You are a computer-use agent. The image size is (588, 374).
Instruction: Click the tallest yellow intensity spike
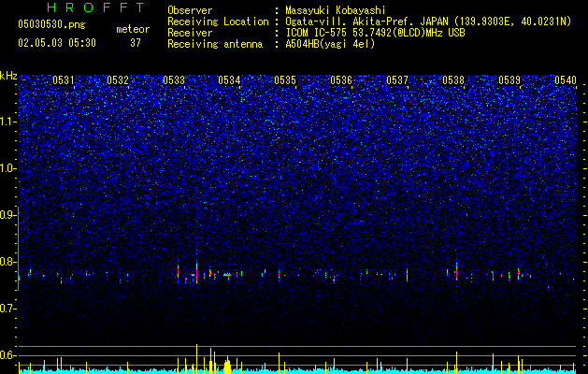[x=196, y=358]
